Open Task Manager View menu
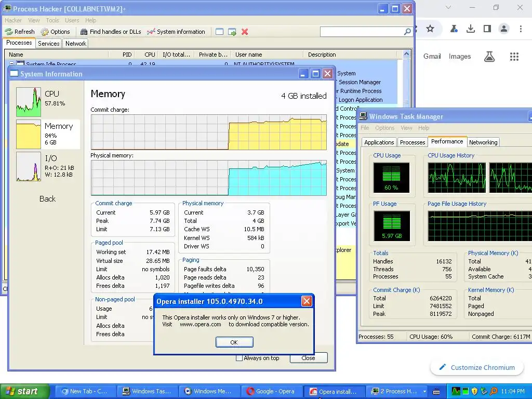This screenshot has width=532, height=399. coord(406,128)
